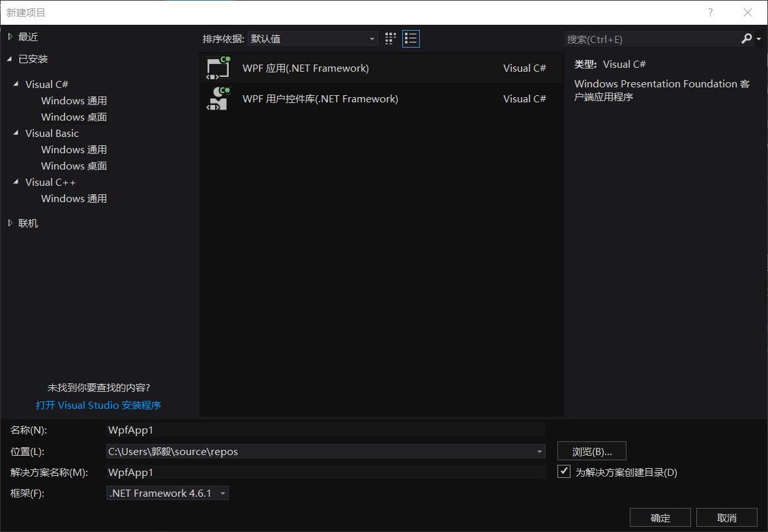Click the 确定 button
The image size is (768, 532).
click(660, 517)
